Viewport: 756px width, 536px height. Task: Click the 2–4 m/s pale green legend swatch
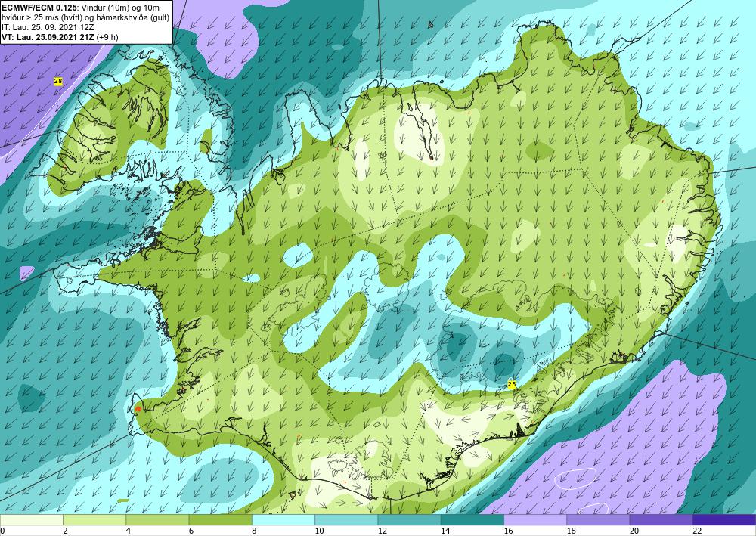click(94, 520)
